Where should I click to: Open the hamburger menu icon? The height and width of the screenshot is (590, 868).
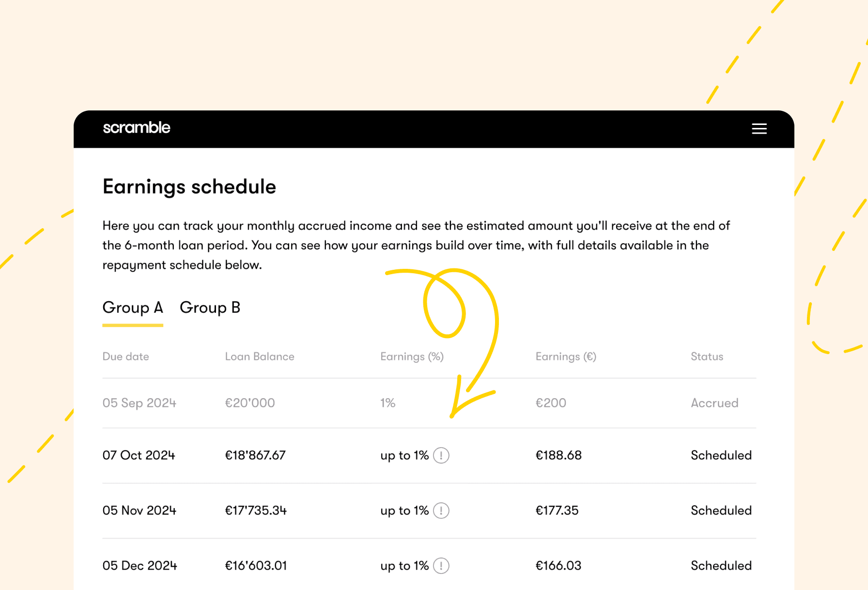tap(759, 128)
